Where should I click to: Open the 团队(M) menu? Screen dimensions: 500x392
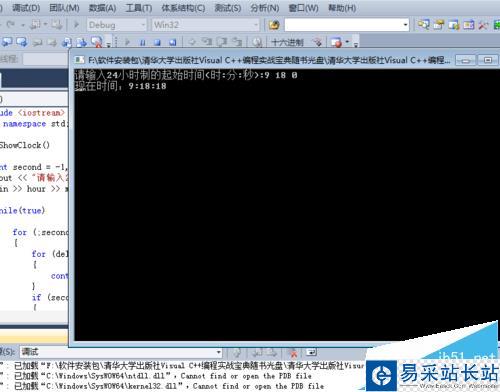point(64,7)
